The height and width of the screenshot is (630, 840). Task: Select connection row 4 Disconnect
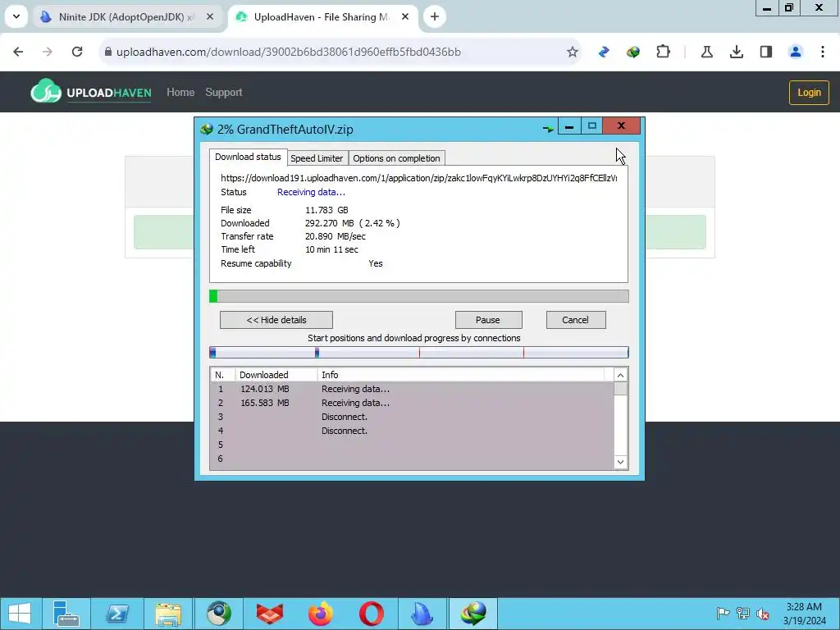click(x=412, y=431)
